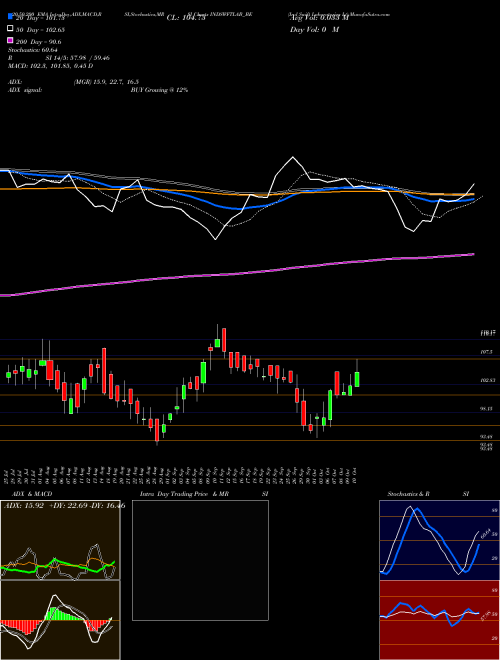Click the blue stochastics sub-chart panel
The image size is (500, 660).
coord(439,540)
